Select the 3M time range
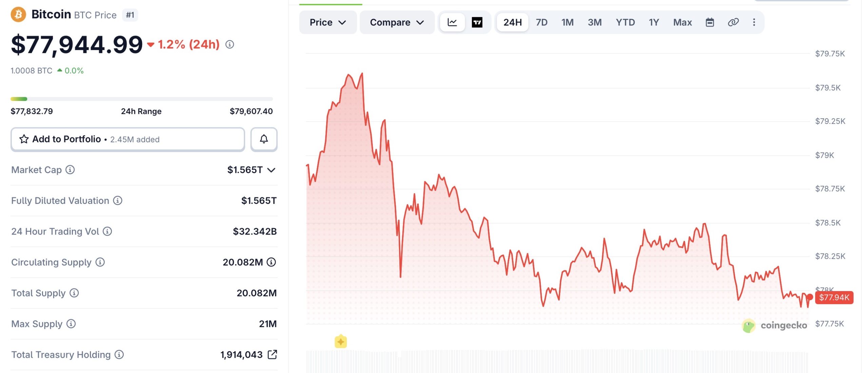The height and width of the screenshot is (373, 868). (595, 22)
